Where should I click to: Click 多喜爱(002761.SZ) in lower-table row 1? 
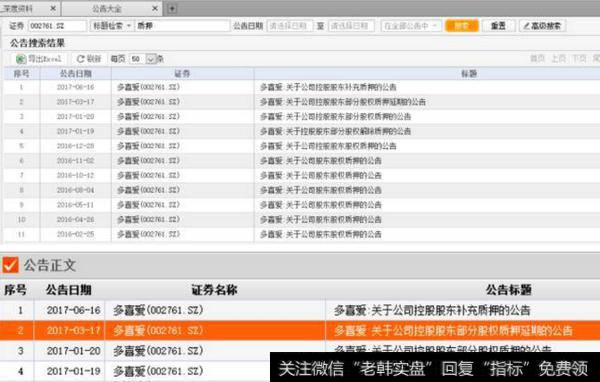coord(158,310)
